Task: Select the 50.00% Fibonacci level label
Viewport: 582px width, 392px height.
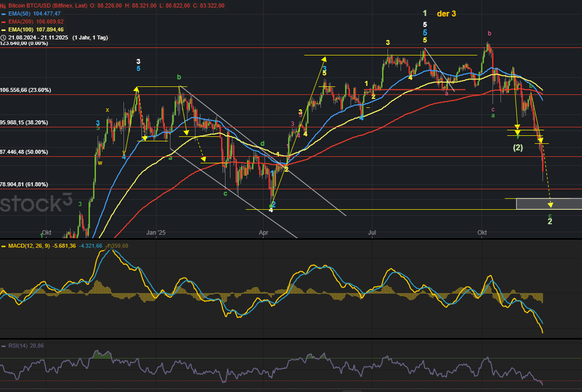Action: tap(24, 152)
